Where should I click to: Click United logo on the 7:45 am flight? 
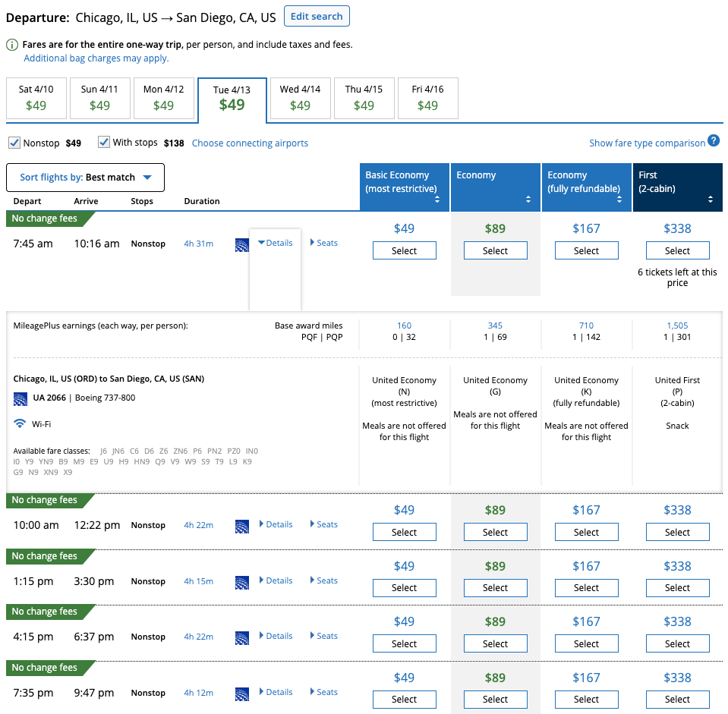click(242, 244)
